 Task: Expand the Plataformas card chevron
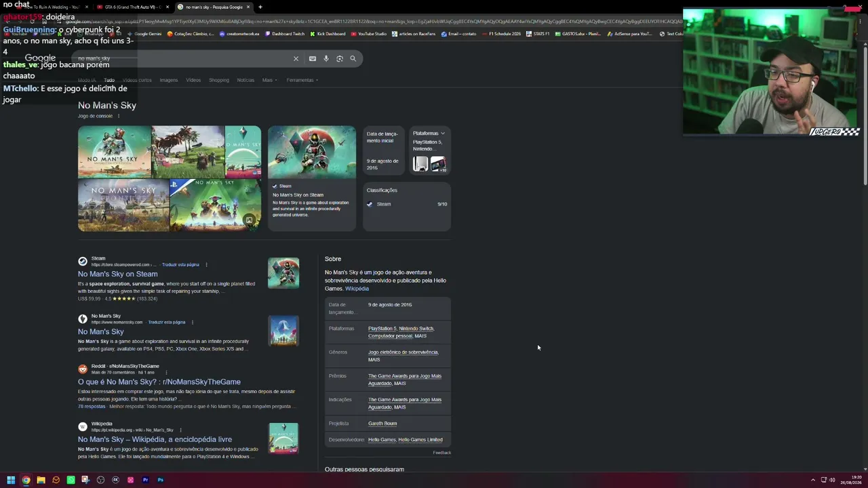click(x=443, y=134)
